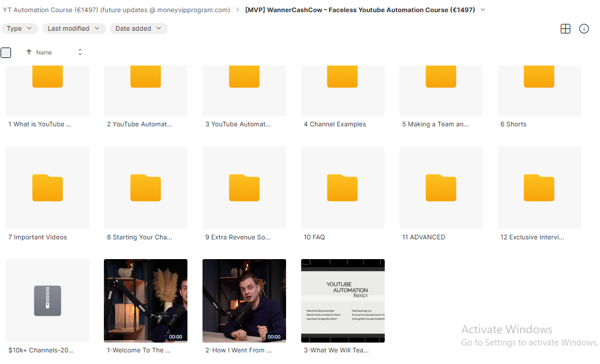Open the '6 Shorts' folder icon
The height and width of the screenshot is (364, 600).
pyautogui.click(x=538, y=77)
